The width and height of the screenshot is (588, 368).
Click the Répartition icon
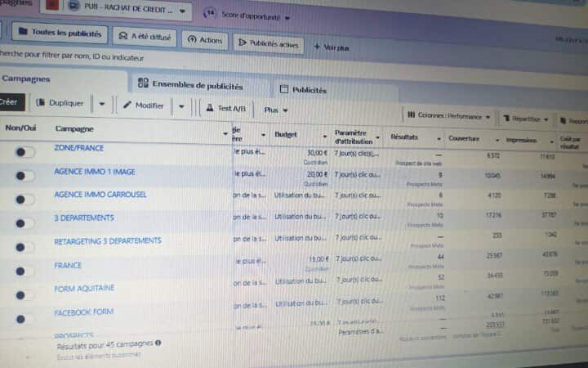click(x=506, y=118)
